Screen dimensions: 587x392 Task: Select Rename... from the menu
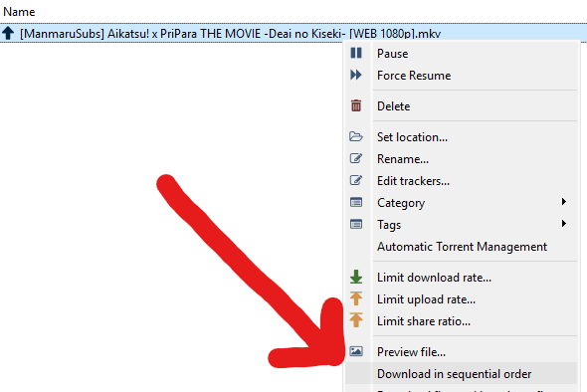461,159
